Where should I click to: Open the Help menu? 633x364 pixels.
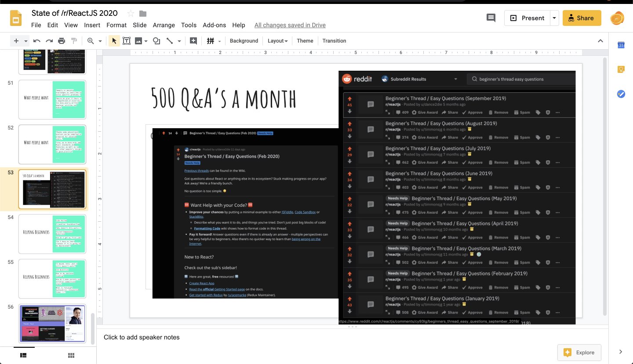239,25
